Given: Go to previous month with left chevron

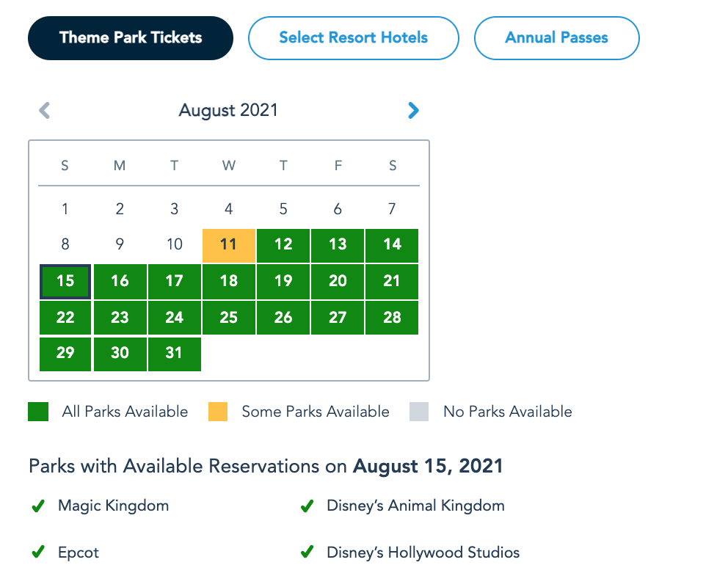Looking at the screenshot, I should [x=45, y=111].
